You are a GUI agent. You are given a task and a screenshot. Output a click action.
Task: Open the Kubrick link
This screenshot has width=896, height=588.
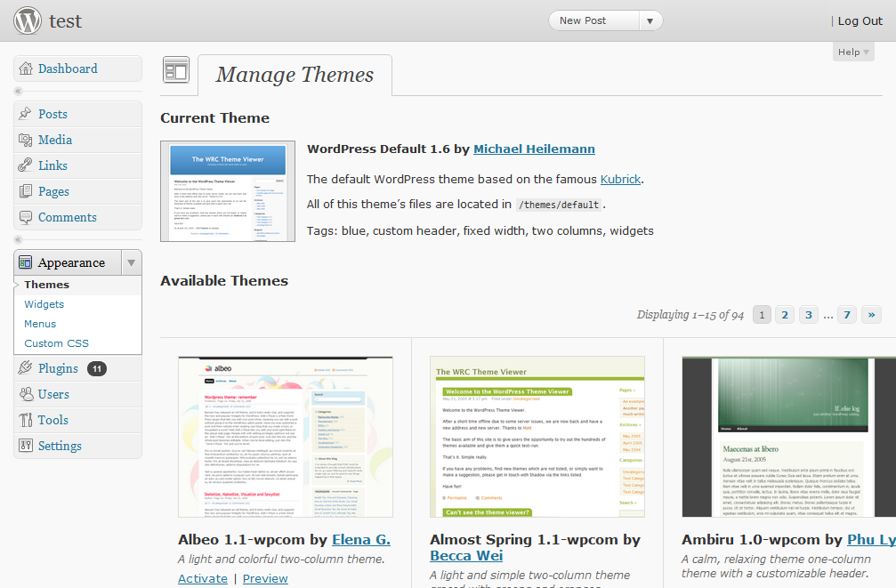pos(620,180)
